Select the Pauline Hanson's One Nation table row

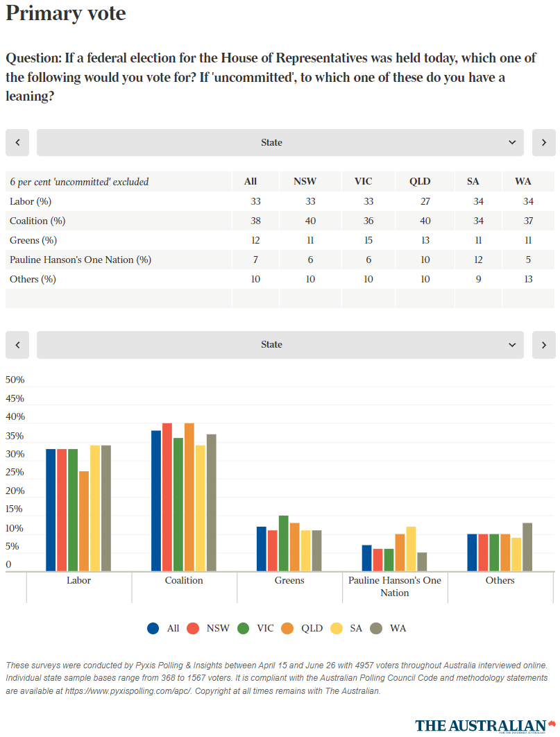coord(80,260)
